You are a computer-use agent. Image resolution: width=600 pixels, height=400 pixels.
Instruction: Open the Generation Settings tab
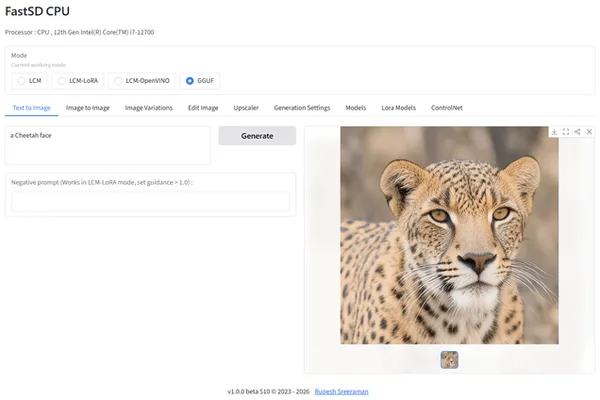tap(302, 108)
